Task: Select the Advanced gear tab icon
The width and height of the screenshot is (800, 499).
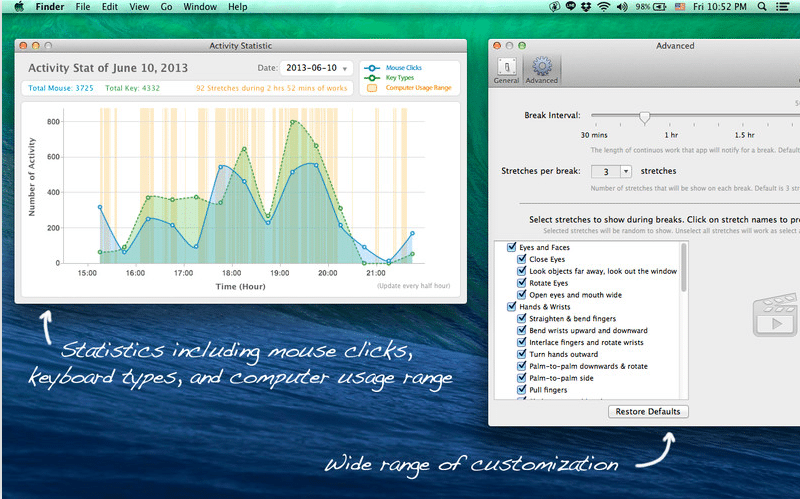Action: pos(542,66)
